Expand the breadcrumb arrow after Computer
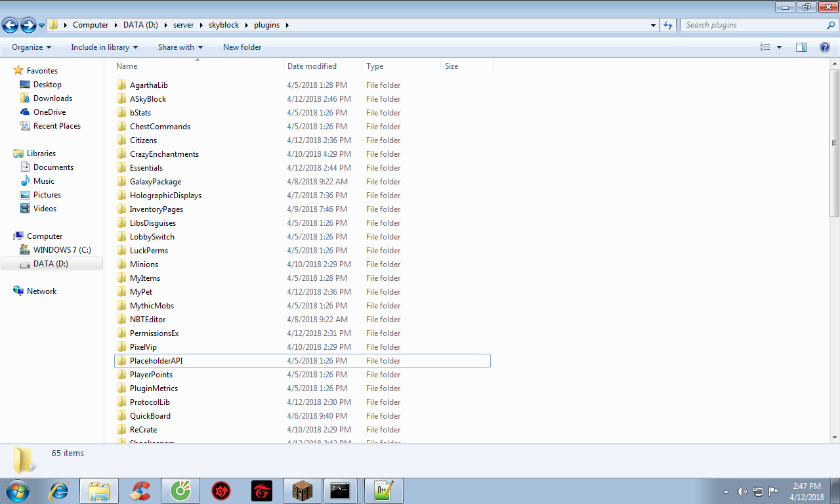The height and width of the screenshot is (504, 840). (x=116, y=25)
